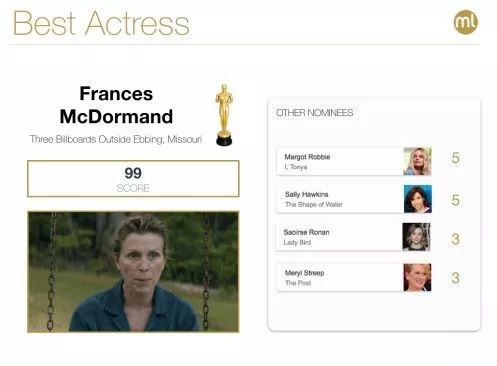Image resolution: width=497 pixels, height=366 pixels.
Task: Open Sally Hawkins' thumbnail photo
Action: (x=418, y=199)
